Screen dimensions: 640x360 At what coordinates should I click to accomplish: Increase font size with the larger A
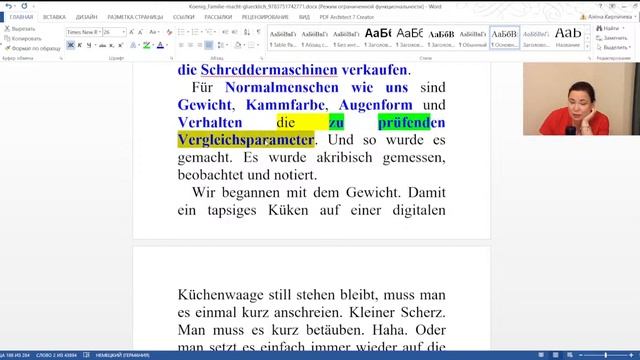click(x=131, y=32)
